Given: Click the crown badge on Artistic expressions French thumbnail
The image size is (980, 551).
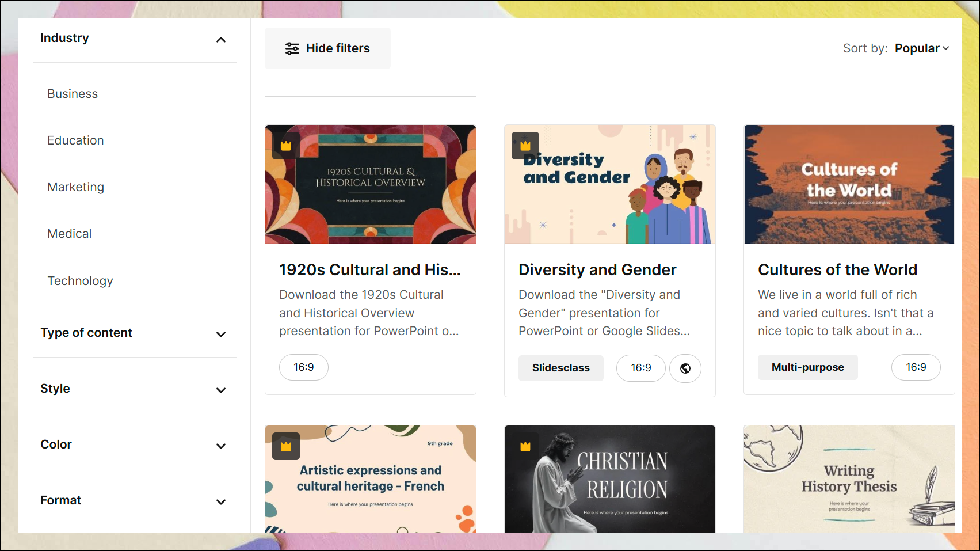Looking at the screenshot, I should [x=286, y=446].
